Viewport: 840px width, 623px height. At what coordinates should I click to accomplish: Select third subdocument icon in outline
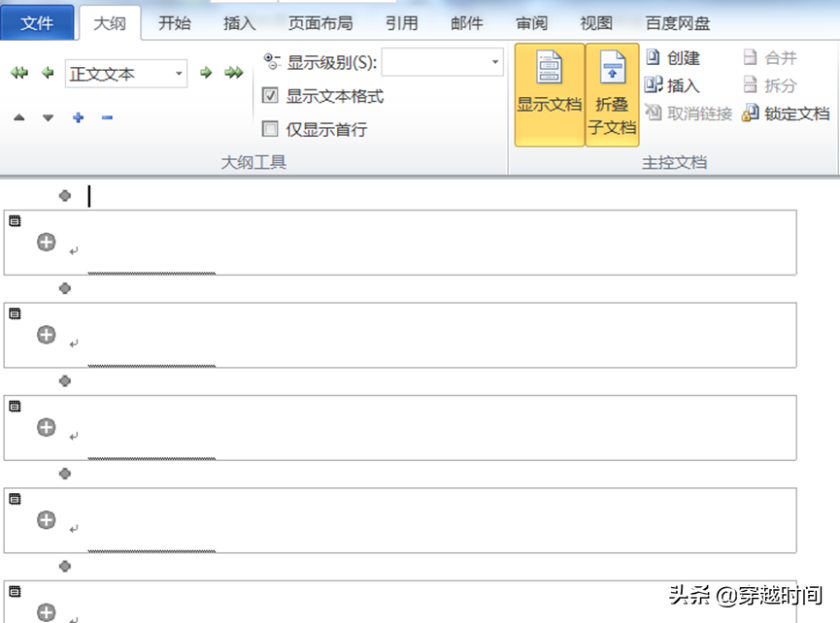click(15, 407)
